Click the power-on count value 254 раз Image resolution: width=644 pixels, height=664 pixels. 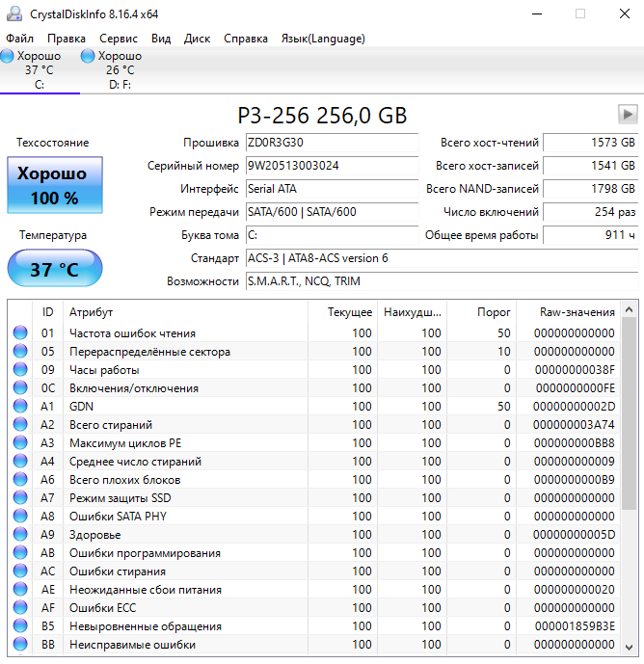pyautogui.click(x=590, y=212)
